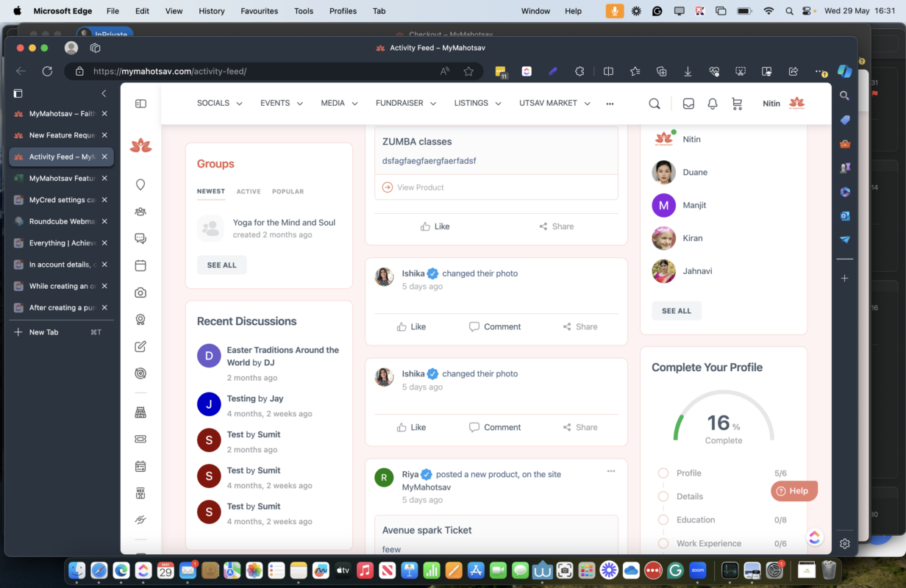Open the edit note sidebar icon

(140, 346)
